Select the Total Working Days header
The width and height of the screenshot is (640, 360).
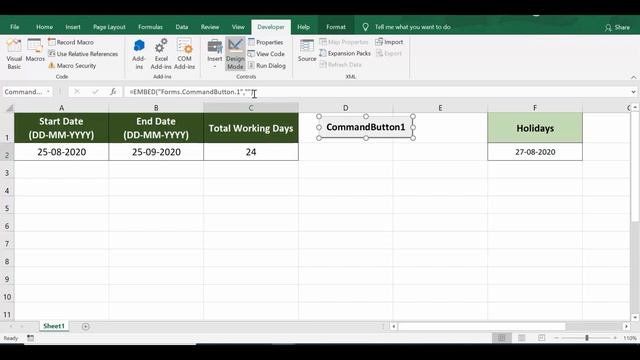[251, 128]
